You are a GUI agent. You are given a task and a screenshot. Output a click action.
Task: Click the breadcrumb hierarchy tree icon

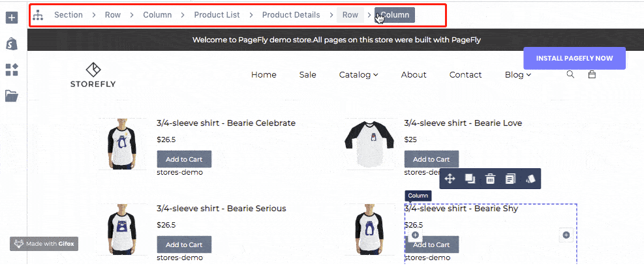point(38,15)
